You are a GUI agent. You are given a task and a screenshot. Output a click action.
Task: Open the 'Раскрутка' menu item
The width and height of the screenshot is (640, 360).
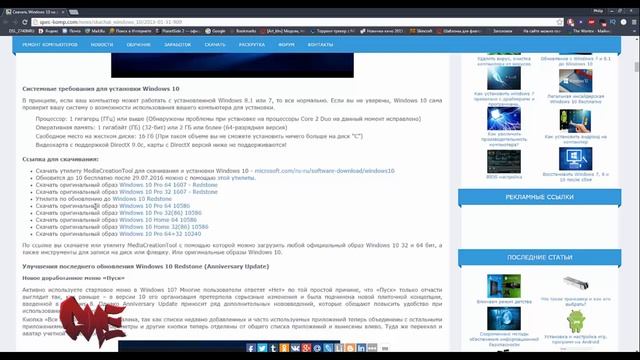point(252,44)
